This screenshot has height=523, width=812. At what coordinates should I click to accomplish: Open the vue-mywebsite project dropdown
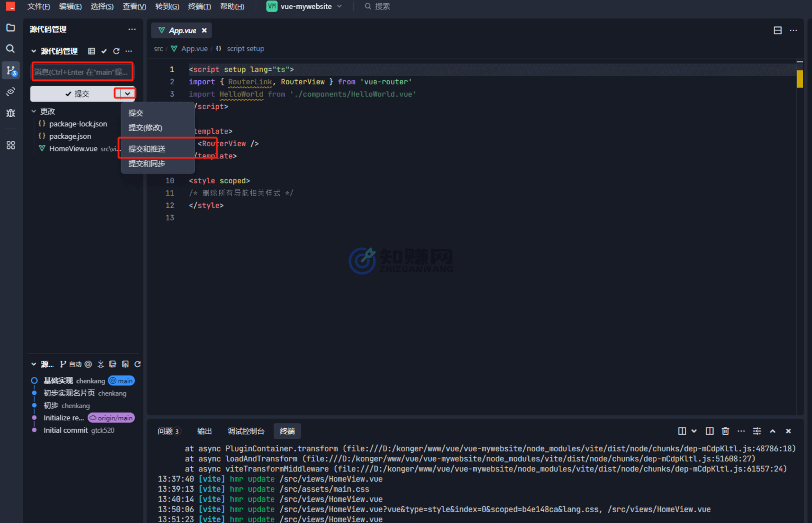click(305, 7)
